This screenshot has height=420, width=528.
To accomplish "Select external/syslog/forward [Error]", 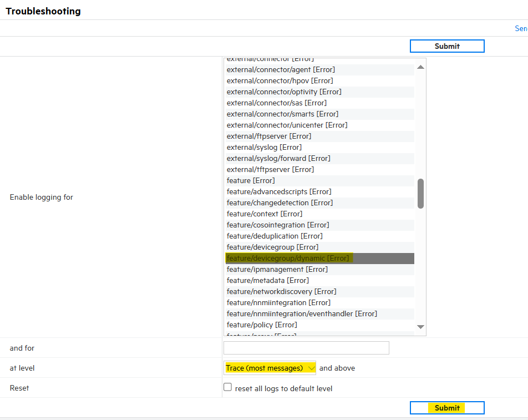I will point(319,159).
